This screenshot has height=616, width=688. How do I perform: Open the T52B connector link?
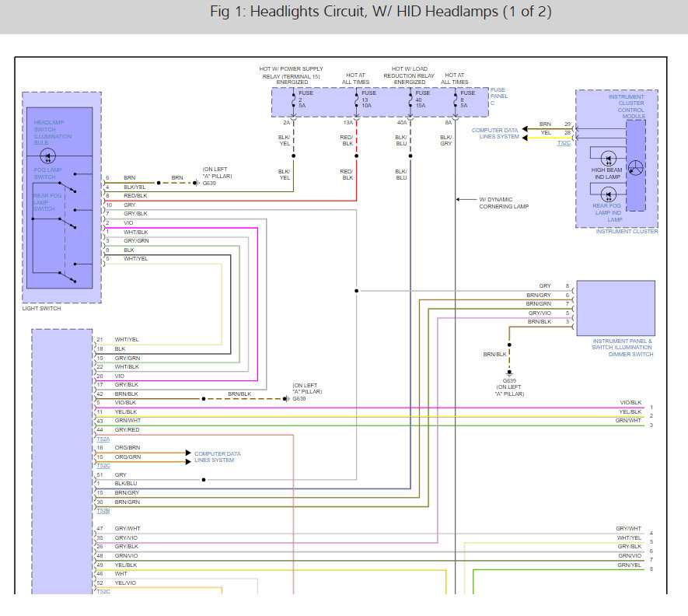103,511
